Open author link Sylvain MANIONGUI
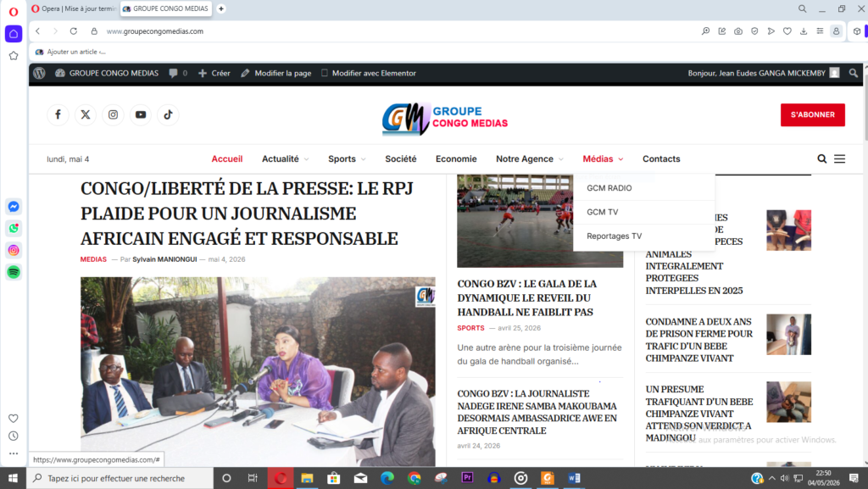 pyautogui.click(x=164, y=258)
